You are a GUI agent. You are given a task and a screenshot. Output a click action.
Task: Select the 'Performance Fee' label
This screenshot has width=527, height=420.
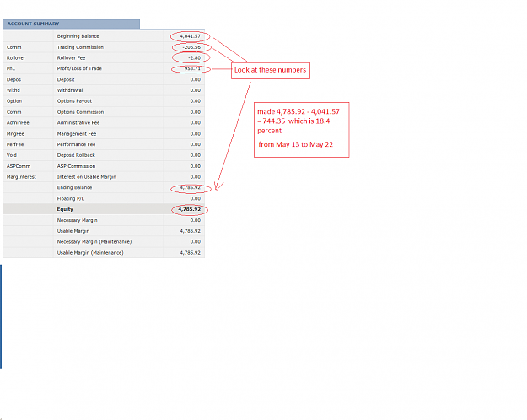tap(76, 144)
